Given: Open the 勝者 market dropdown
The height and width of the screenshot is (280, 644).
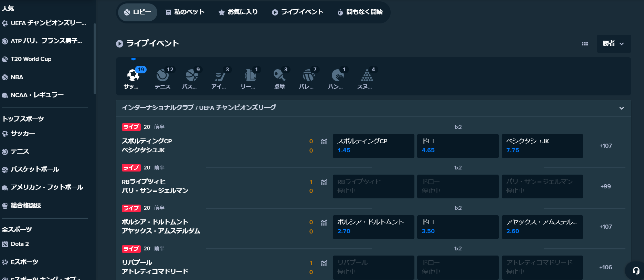Looking at the screenshot, I should (614, 44).
